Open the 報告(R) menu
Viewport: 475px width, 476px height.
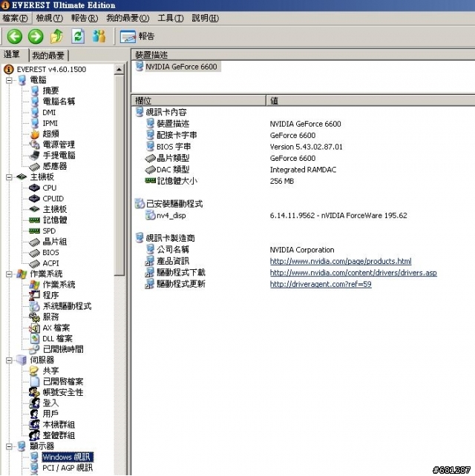coord(84,19)
